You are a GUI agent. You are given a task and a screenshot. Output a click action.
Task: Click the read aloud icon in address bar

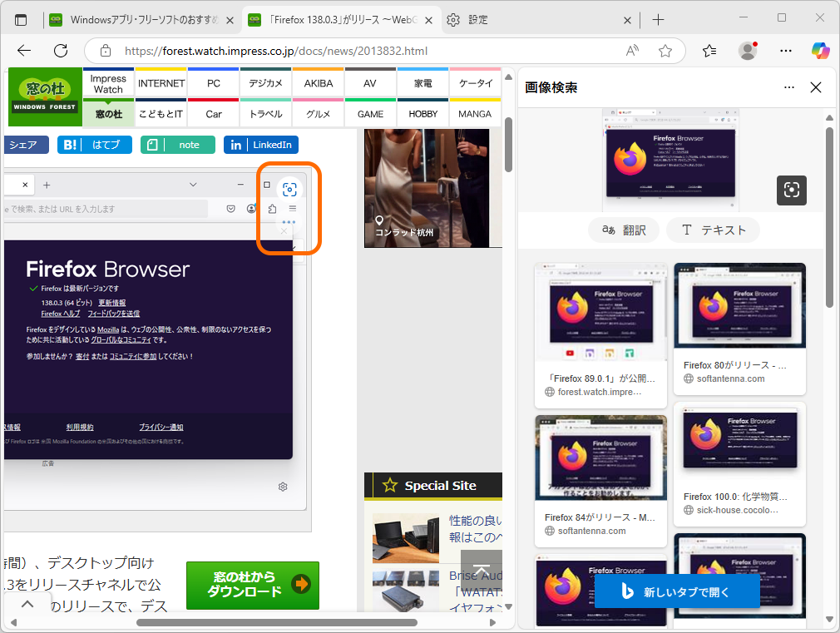(x=632, y=50)
